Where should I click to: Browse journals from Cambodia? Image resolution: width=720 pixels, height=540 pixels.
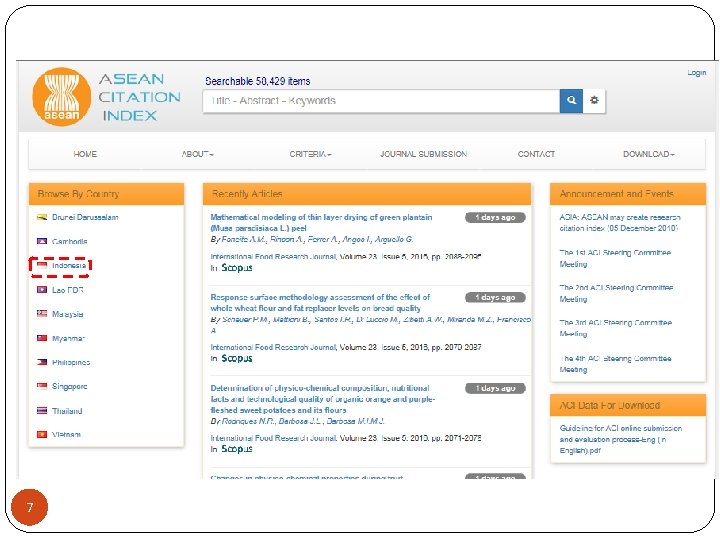click(69, 242)
